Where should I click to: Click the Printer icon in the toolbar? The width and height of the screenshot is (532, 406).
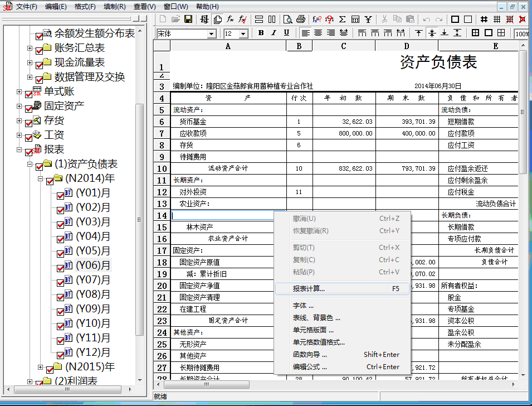click(x=301, y=20)
